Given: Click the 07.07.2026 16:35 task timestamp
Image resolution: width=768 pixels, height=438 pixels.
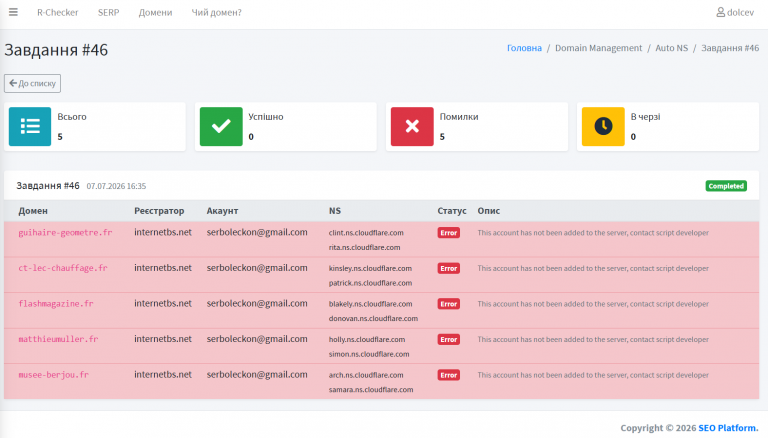Looking at the screenshot, I should click(x=116, y=186).
